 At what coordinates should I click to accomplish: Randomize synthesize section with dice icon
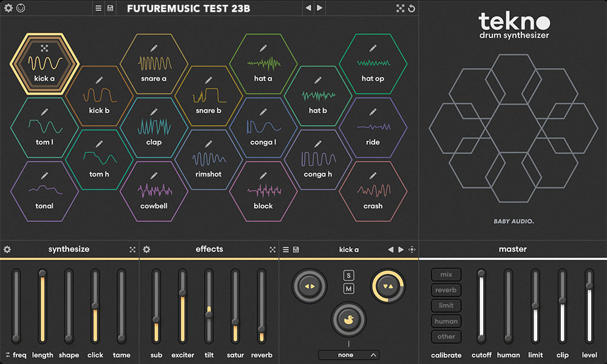(132, 249)
